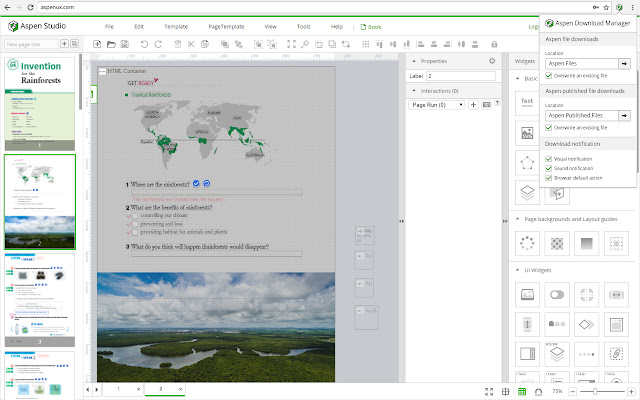Click the add page plus icon beside title field
Image resolution: width=640 pixels, height=400 pixels.
(64, 44)
